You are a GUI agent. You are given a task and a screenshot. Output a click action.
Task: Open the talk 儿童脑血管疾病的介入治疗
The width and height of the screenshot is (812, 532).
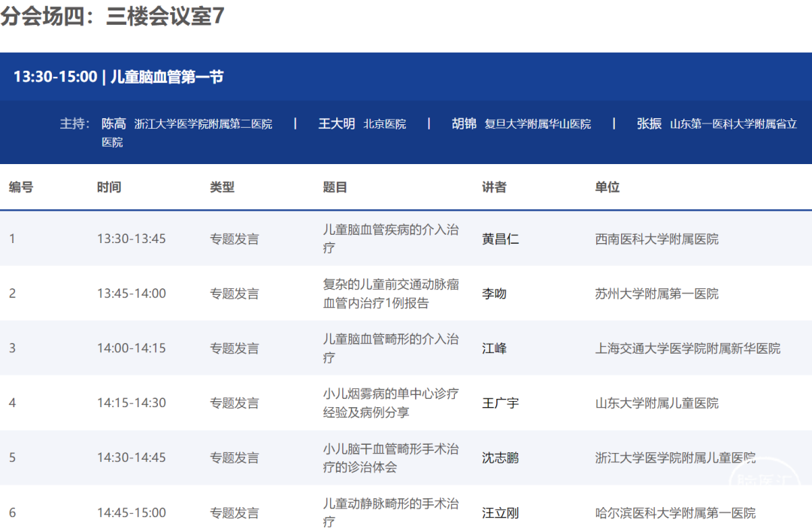click(x=390, y=239)
